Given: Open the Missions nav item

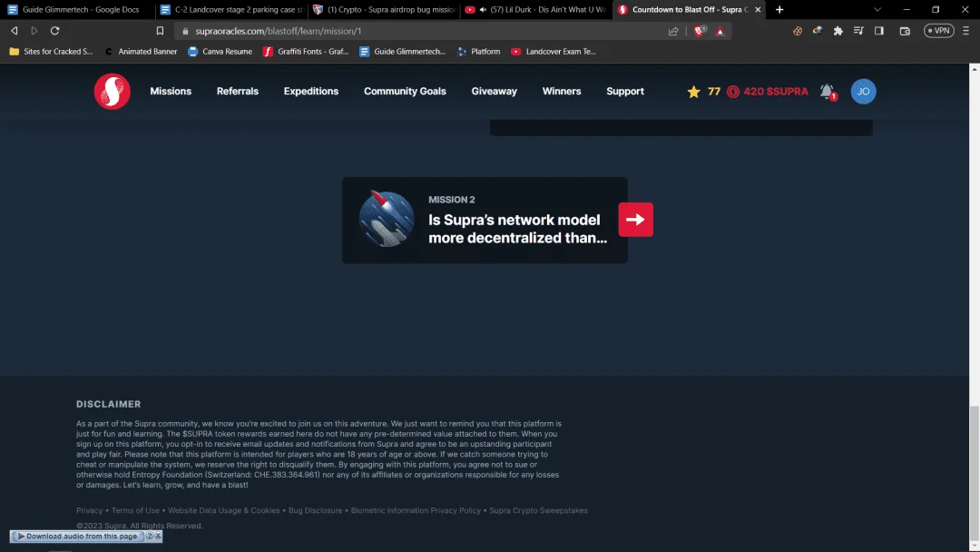Looking at the screenshot, I should coord(171,92).
